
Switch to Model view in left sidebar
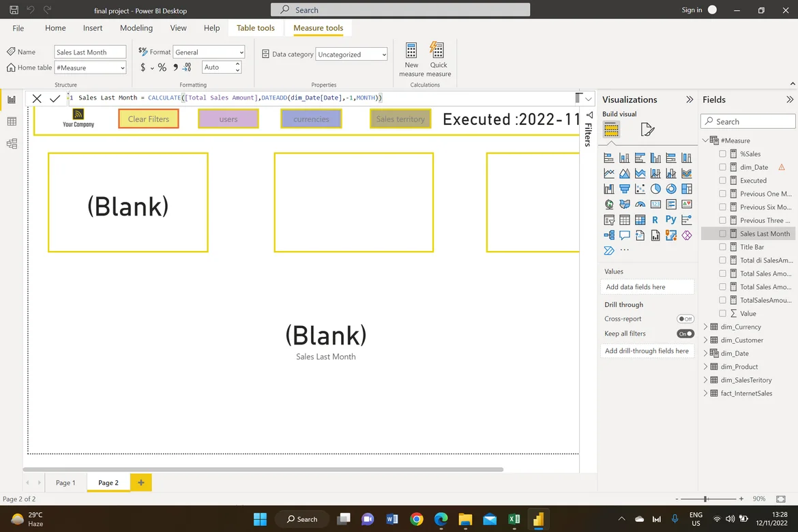(x=12, y=144)
